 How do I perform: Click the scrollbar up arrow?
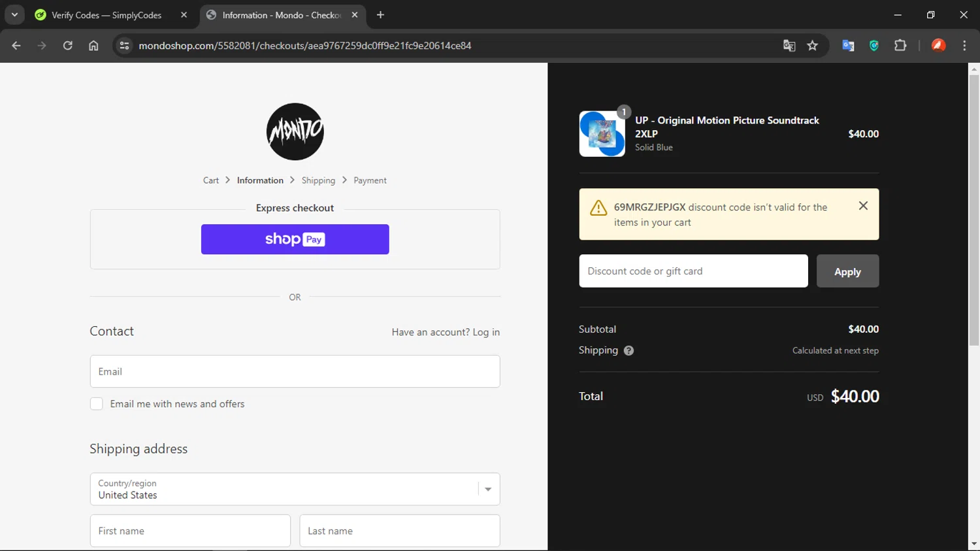tap(974, 69)
